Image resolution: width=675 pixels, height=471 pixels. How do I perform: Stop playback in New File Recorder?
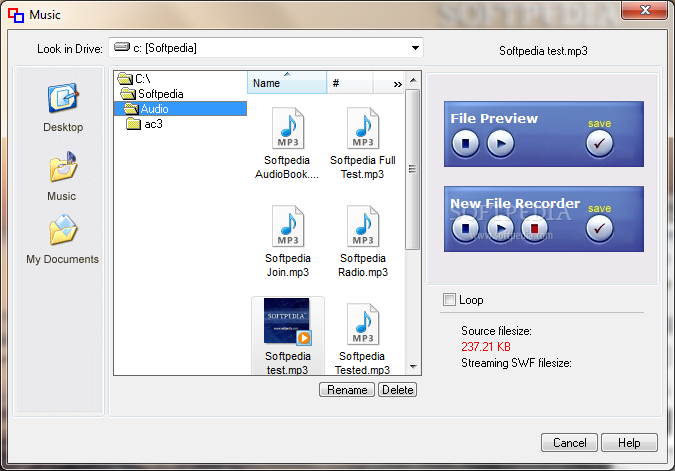click(465, 228)
